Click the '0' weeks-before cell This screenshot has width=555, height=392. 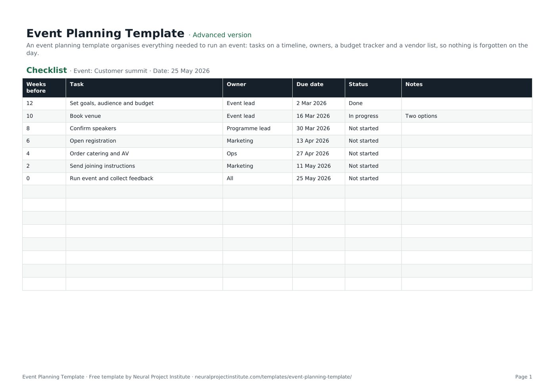tap(44, 179)
